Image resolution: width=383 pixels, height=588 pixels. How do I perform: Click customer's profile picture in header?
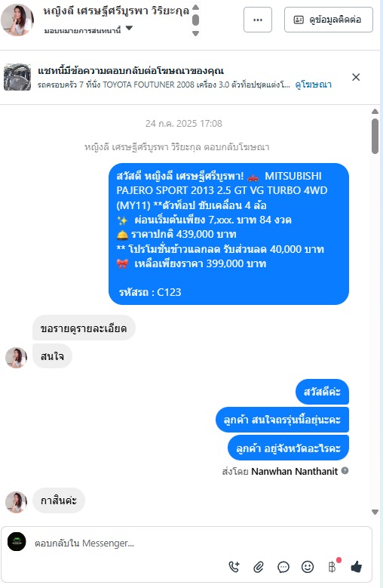(17, 20)
